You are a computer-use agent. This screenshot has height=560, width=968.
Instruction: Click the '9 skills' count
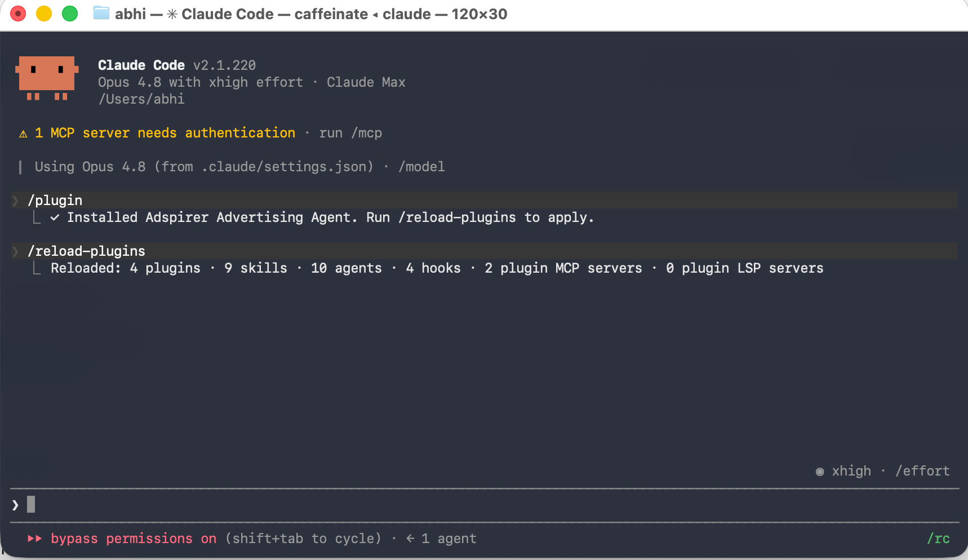point(256,268)
